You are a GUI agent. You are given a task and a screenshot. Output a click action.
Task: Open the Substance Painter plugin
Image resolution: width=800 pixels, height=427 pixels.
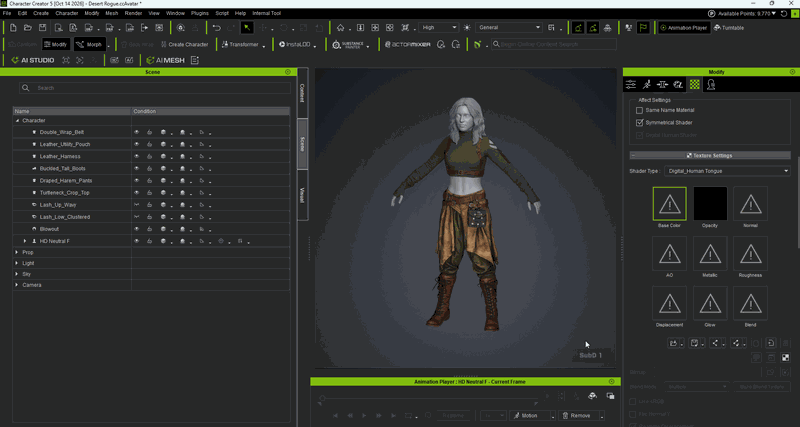pyautogui.click(x=347, y=44)
